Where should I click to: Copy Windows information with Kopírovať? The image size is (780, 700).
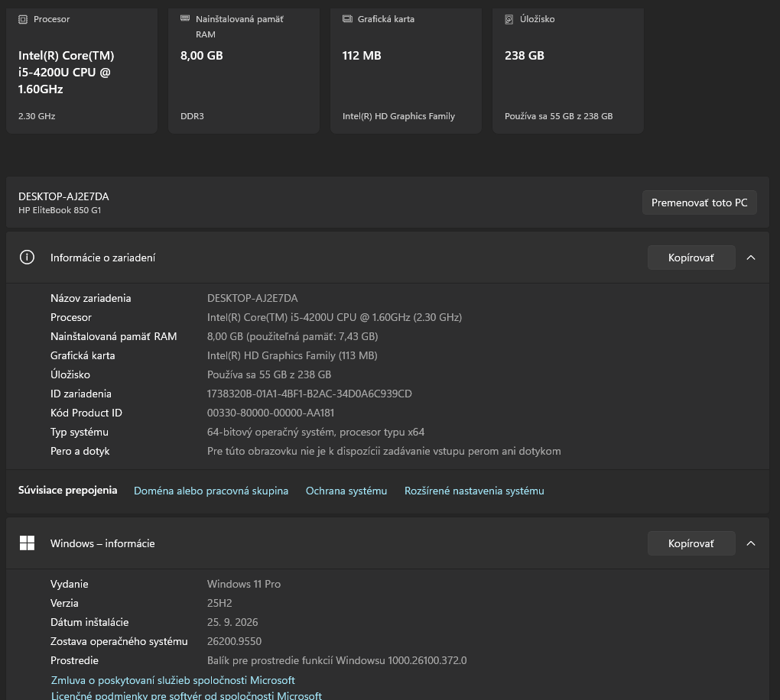point(691,543)
